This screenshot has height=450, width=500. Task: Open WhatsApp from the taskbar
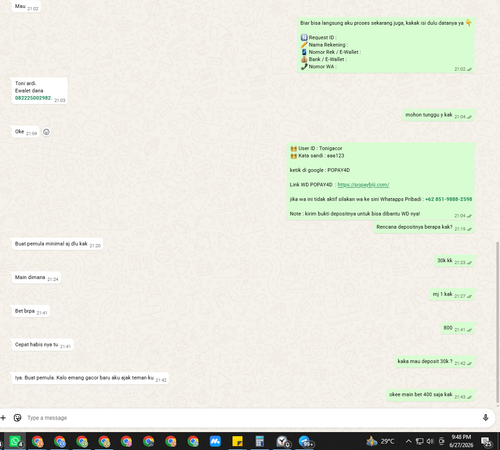tap(15, 442)
